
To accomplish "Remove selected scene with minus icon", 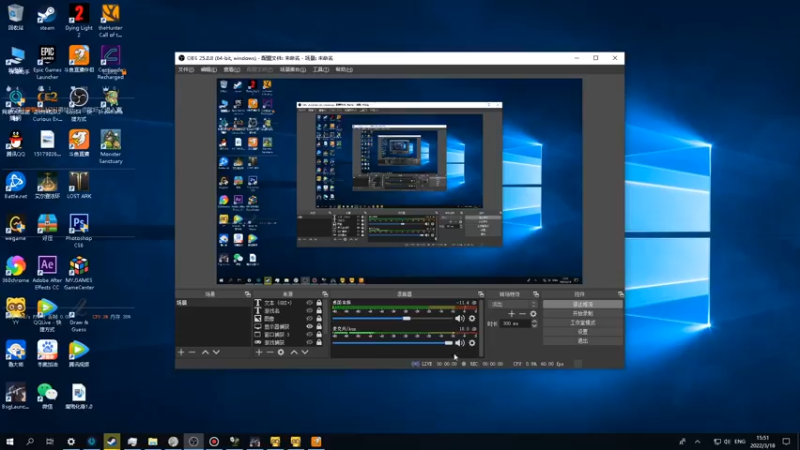I will click(x=192, y=352).
